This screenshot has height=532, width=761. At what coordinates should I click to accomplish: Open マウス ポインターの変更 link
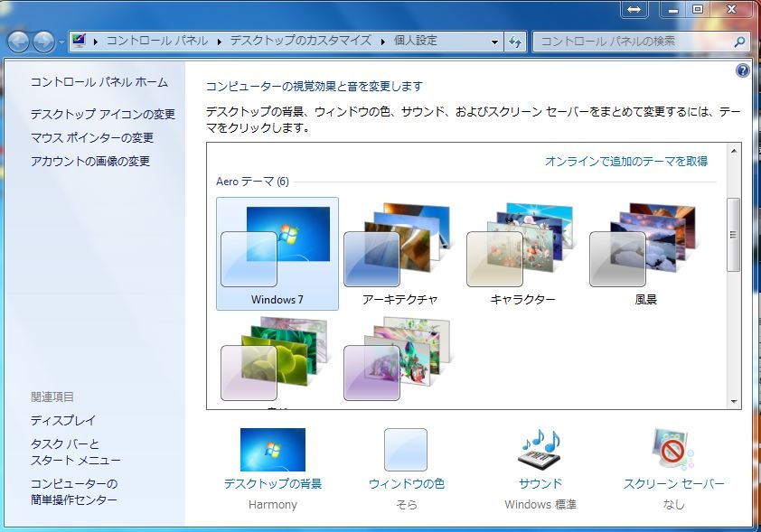coord(91,137)
